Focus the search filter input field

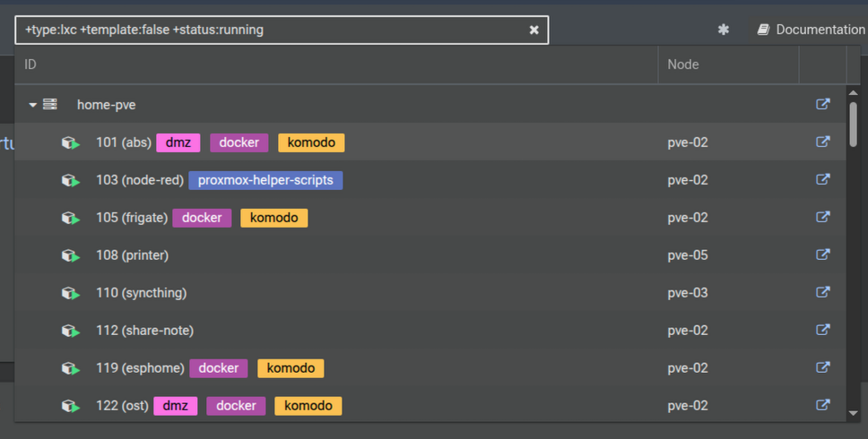[x=269, y=30]
